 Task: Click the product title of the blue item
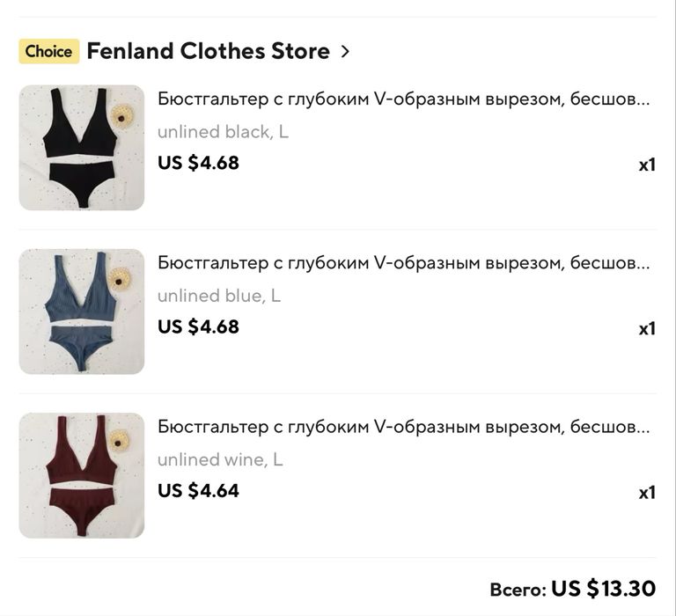click(403, 262)
